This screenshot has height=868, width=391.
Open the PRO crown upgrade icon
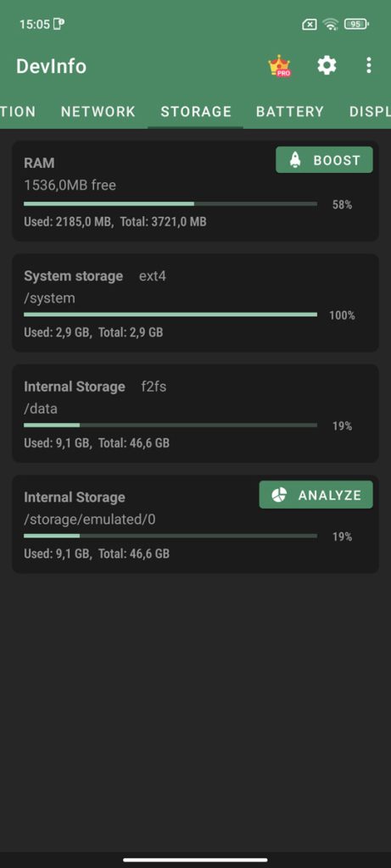(280, 66)
